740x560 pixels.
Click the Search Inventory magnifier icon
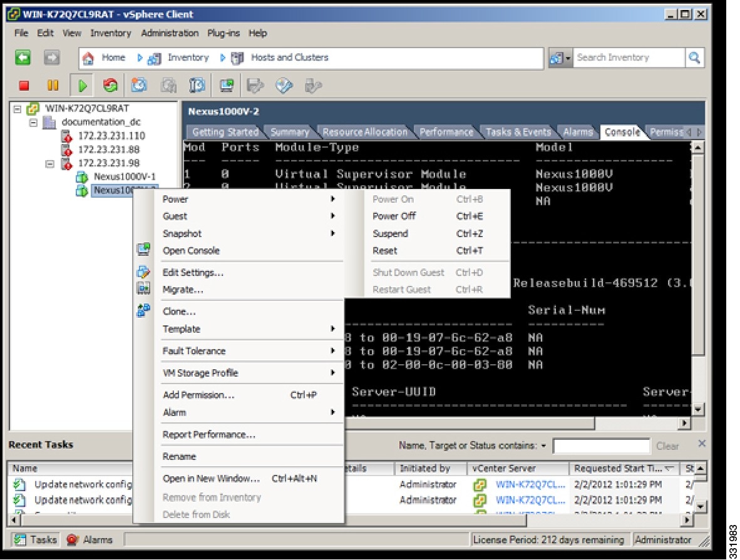click(x=694, y=58)
